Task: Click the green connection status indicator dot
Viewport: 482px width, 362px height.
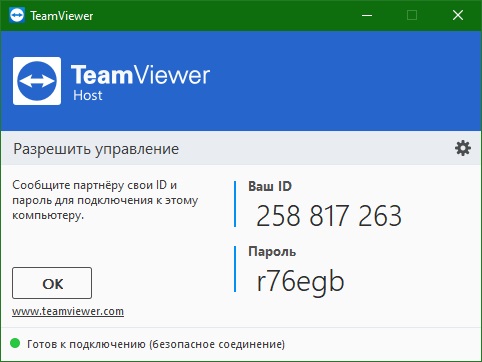Action: (15, 343)
